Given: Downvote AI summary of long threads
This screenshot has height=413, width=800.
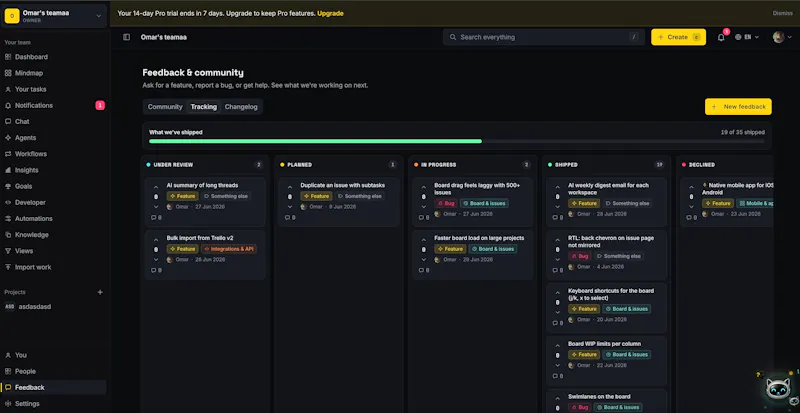Looking at the screenshot, I should 156,206.
